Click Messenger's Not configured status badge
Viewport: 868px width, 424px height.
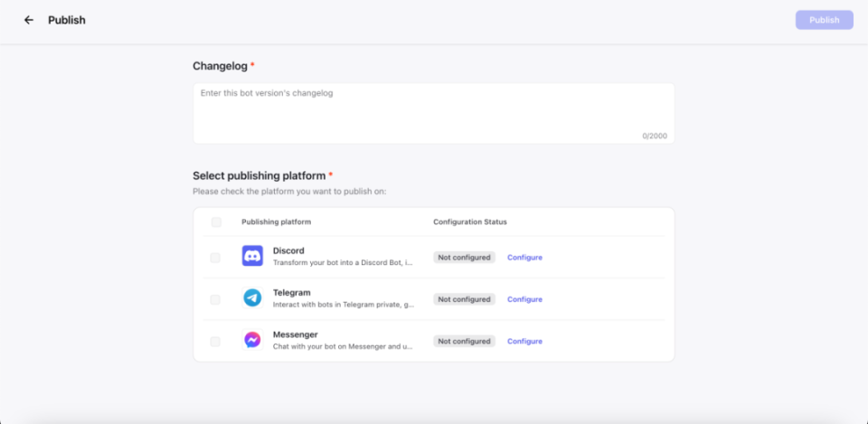[x=464, y=342]
